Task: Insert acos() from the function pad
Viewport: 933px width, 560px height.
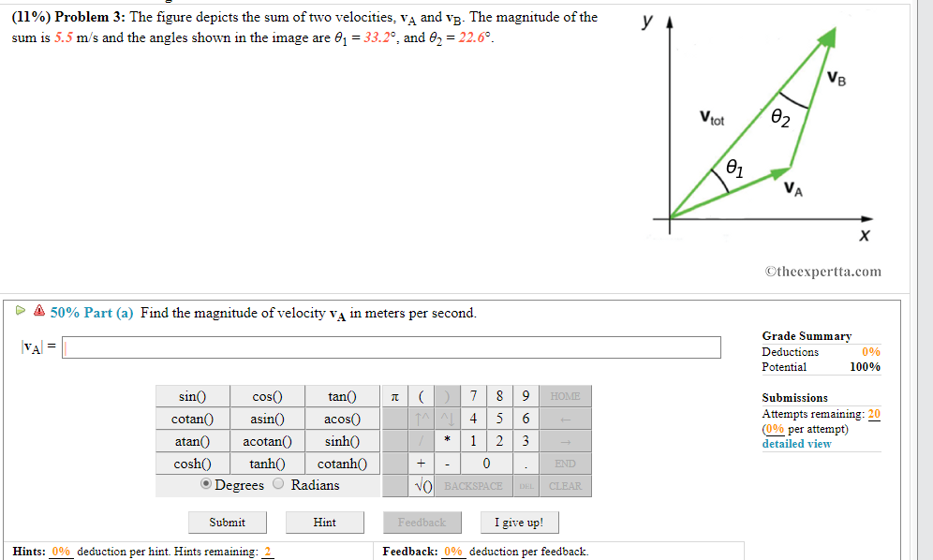Action: coord(342,419)
